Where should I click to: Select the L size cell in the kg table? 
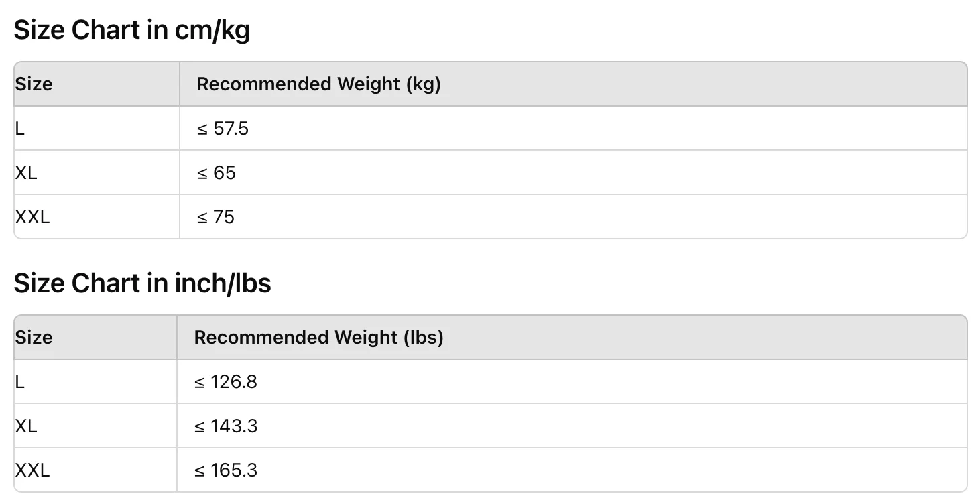click(20, 129)
